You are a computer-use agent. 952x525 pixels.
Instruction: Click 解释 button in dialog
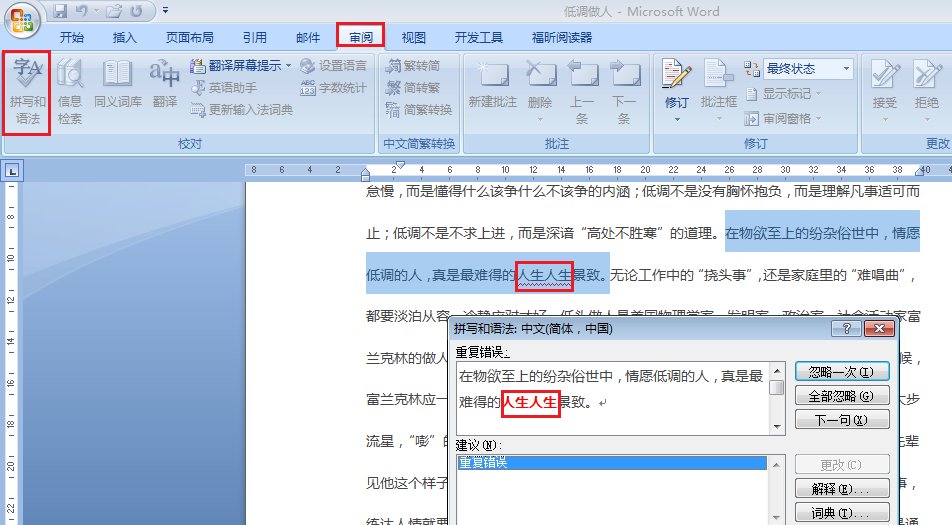842,488
